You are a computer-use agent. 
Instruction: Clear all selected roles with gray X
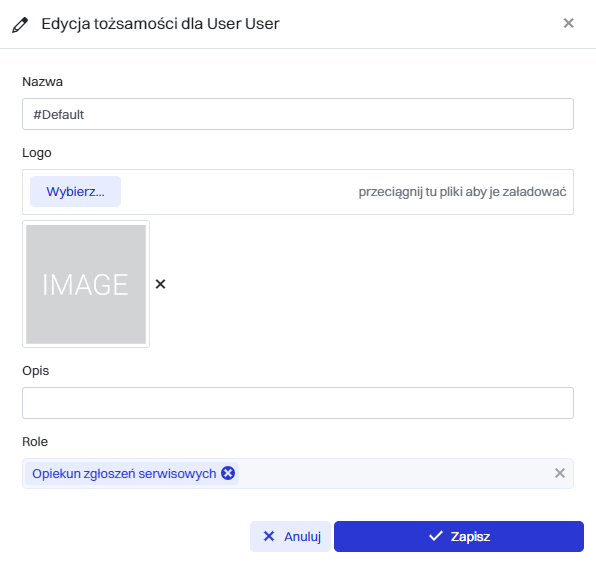(x=560, y=473)
